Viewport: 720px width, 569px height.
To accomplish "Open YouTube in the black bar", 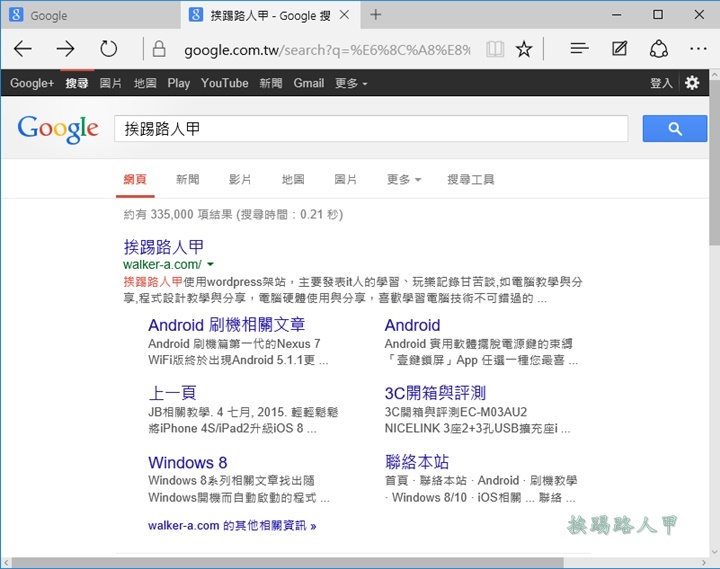I will coord(225,83).
